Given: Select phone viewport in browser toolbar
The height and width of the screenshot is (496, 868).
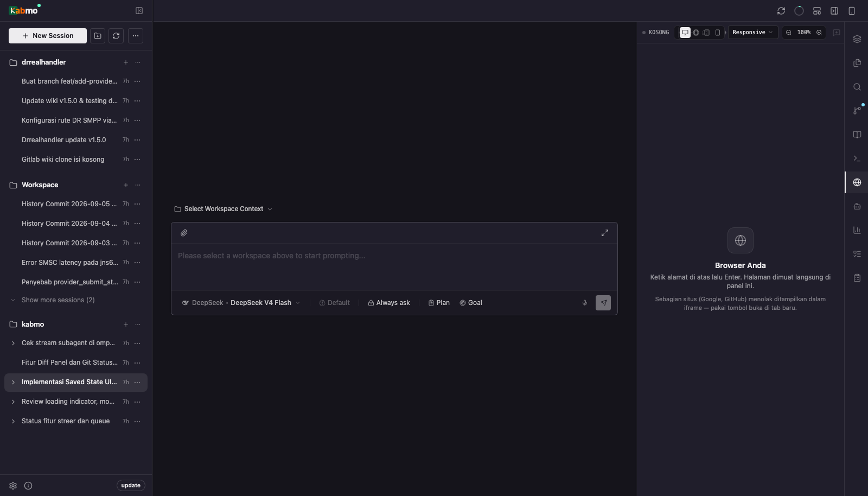Looking at the screenshot, I should click(x=718, y=33).
